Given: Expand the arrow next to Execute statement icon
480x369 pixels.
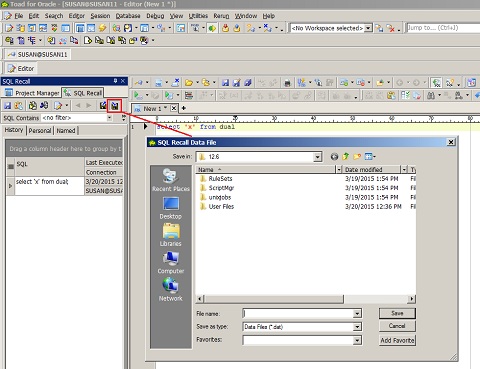Looking at the screenshot, I should click(x=147, y=96).
